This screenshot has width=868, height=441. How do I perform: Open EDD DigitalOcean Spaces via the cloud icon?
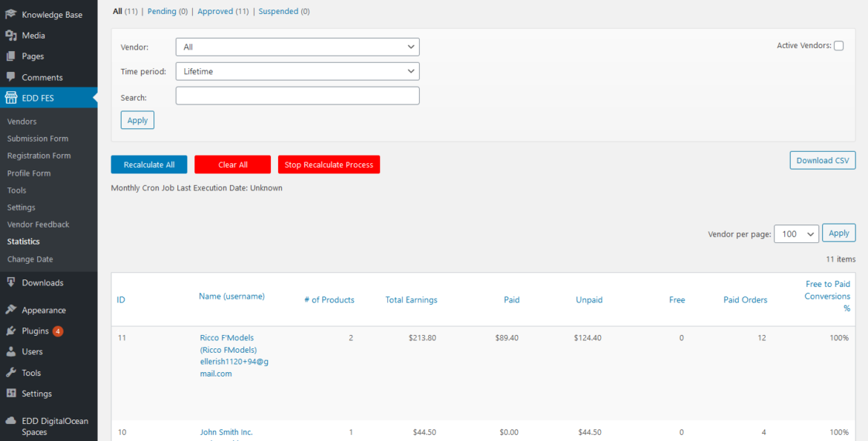pos(11,421)
